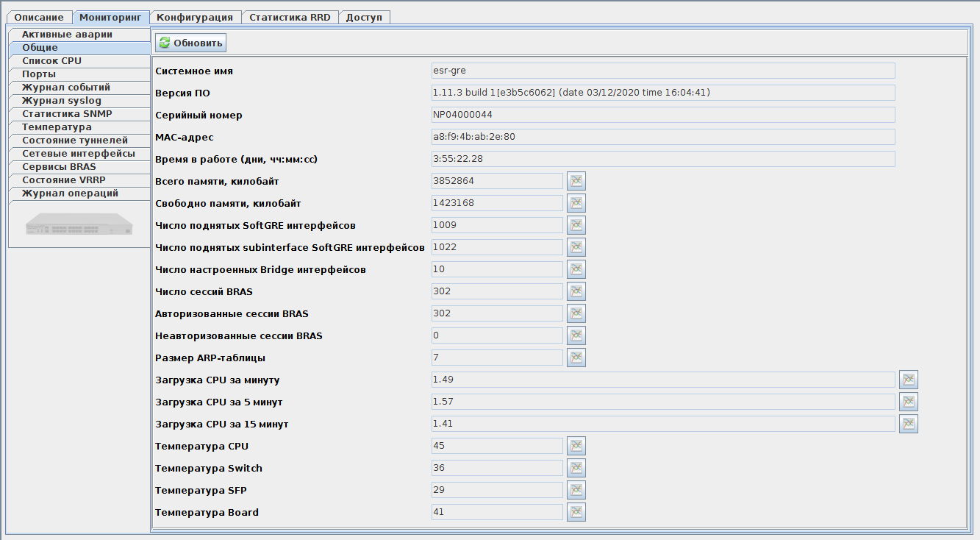The image size is (980, 540).
Task: Go to the Доступ tab
Action: point(364,17)
